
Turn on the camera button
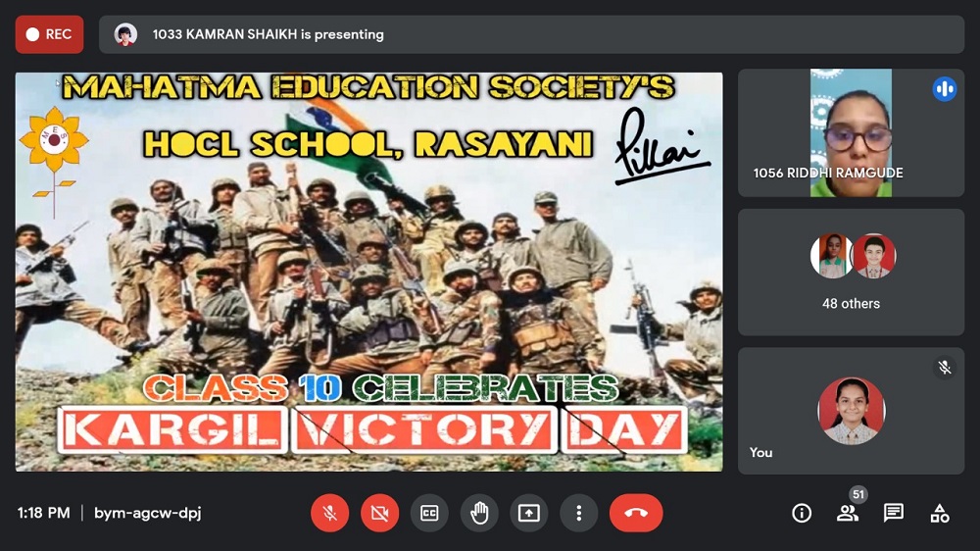pos(379,513)
